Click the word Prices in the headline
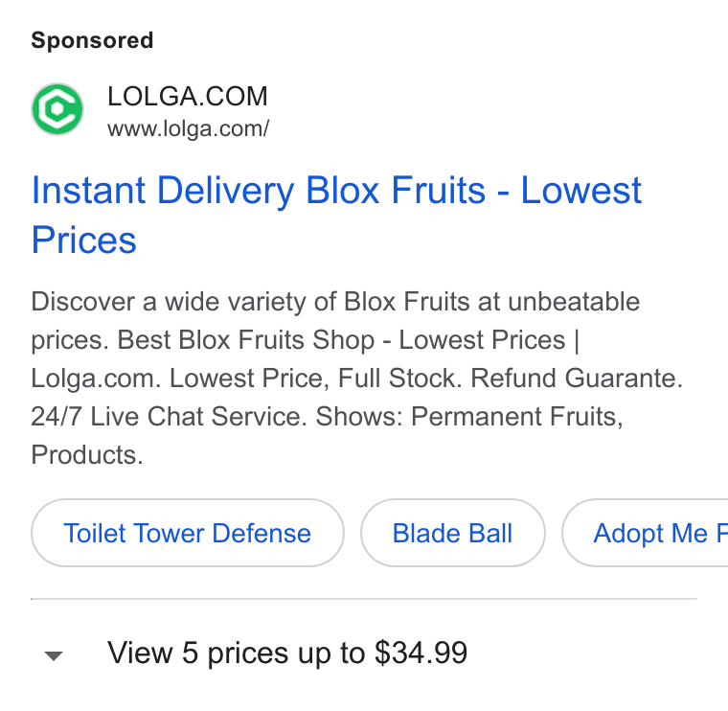Image resolution: width=728 pixels, height=711 pixels. (x=83, y=240)
